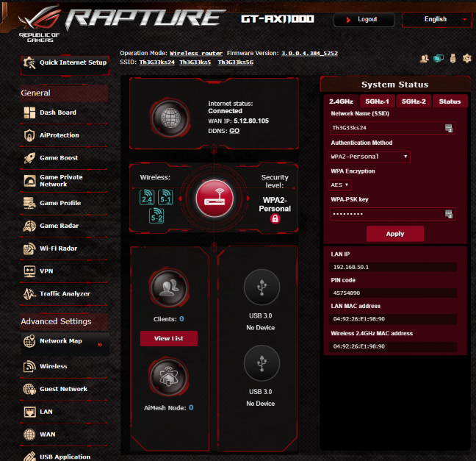Click the user accounts icon in header
Image resolution: width=476 pixels, height=461 pixels.
point(424,58)
